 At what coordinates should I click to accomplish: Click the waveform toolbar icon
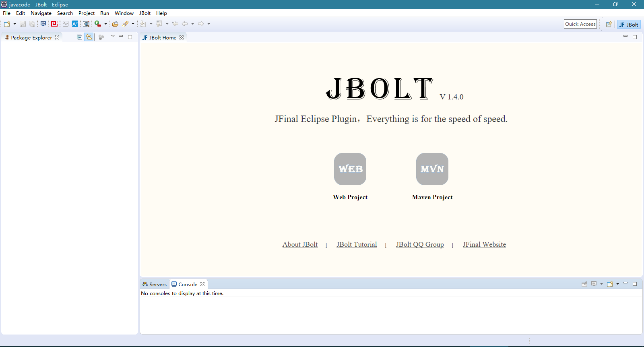point(66,24)
